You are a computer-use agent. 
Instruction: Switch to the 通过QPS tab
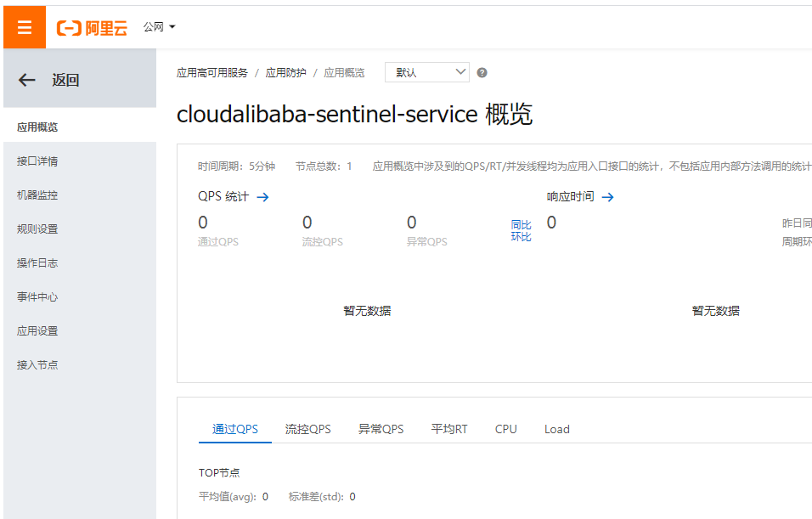click(235, 430)
